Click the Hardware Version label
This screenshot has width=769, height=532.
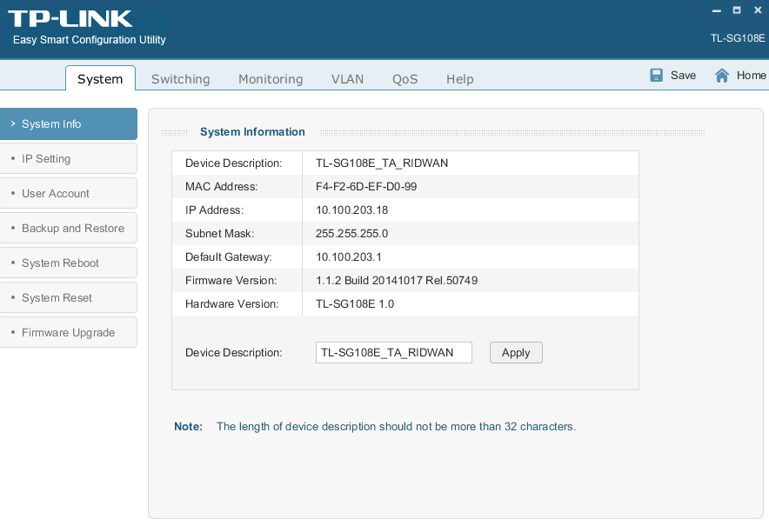[232, 304]
